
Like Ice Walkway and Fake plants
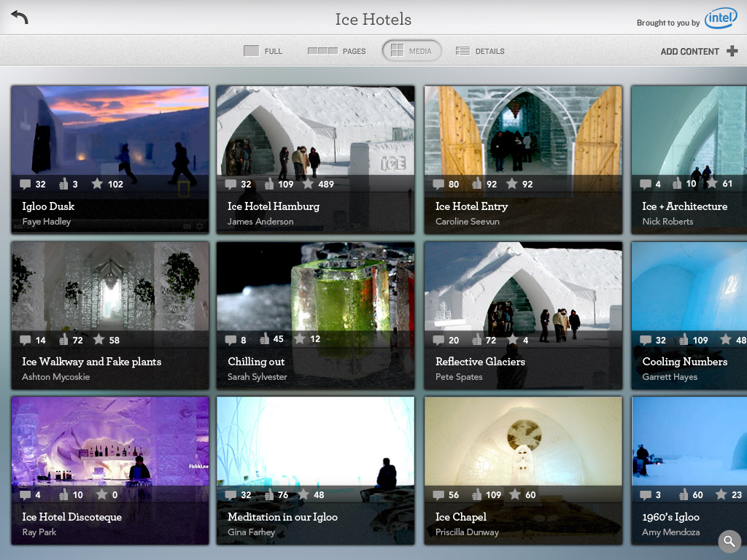coord(63,340)
